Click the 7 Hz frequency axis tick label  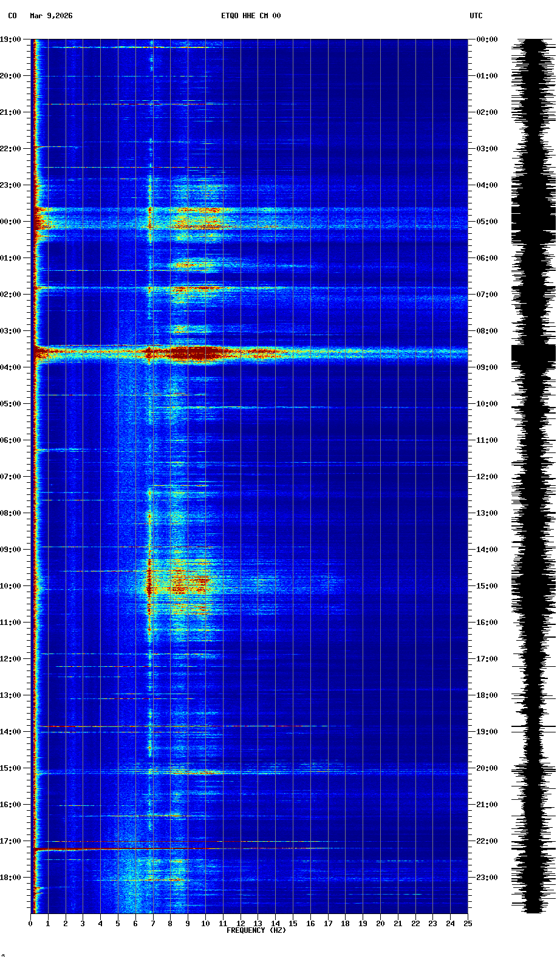click(153, 924)
